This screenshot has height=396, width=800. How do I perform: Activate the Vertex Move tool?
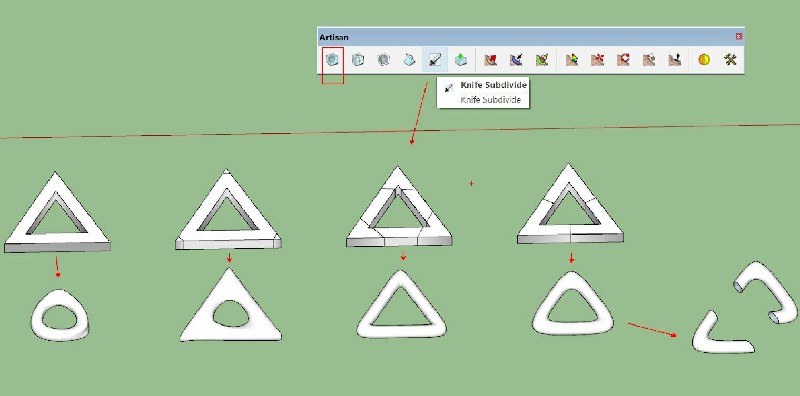click(597, 60)
